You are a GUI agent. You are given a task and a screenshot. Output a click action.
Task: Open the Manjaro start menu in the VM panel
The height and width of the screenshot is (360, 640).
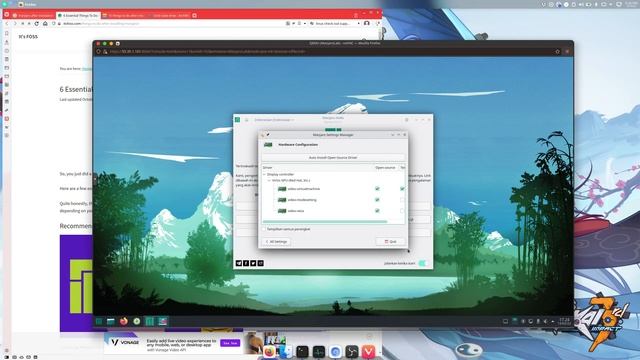tap(99, 321)
